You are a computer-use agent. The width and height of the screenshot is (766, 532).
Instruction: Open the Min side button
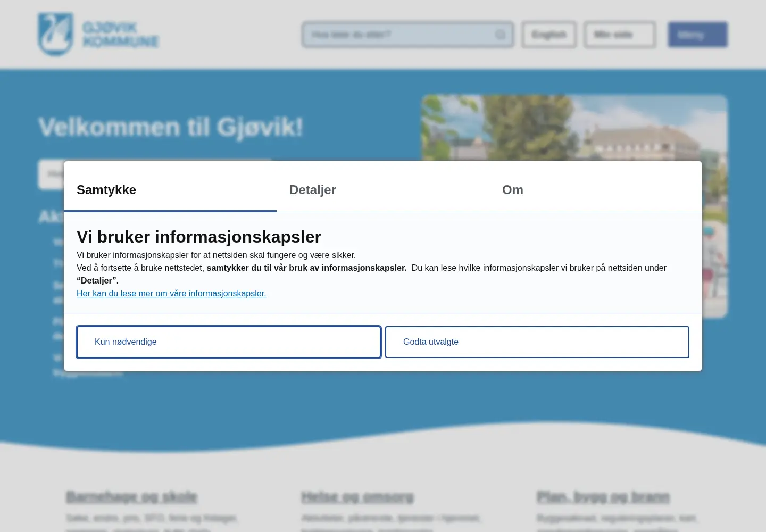[x=620, y=35]
